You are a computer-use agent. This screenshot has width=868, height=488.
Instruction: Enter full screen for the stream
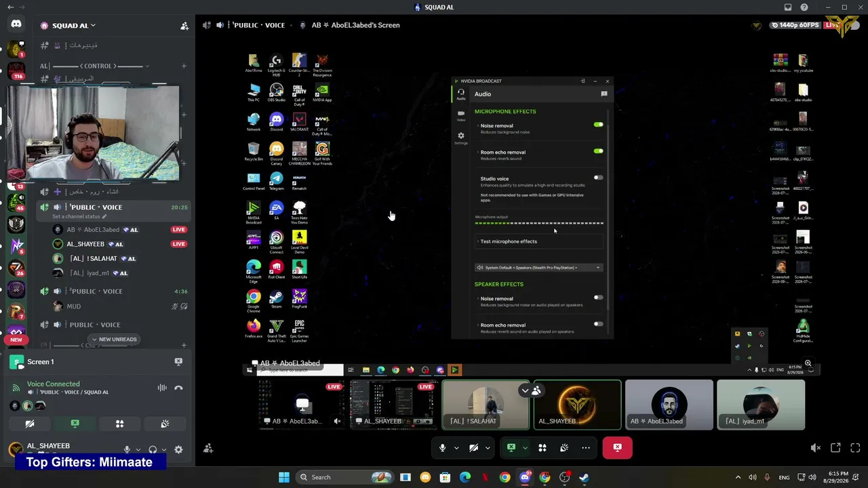(855, 448)
